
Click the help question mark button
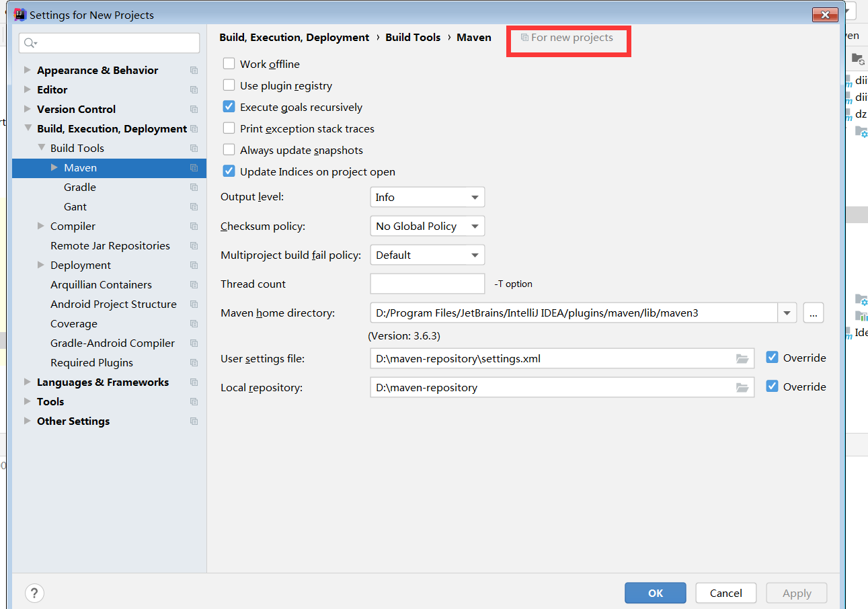(x=34, y=593)
